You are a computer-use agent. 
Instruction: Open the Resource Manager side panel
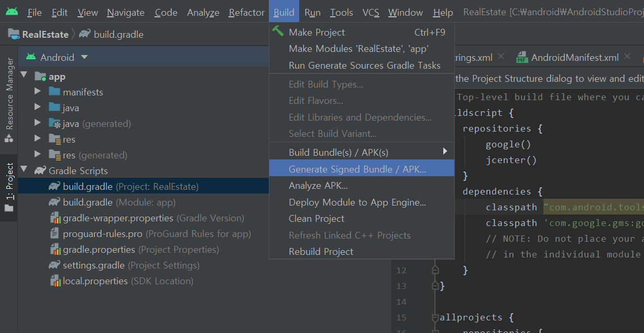click(x=9, y=100)
